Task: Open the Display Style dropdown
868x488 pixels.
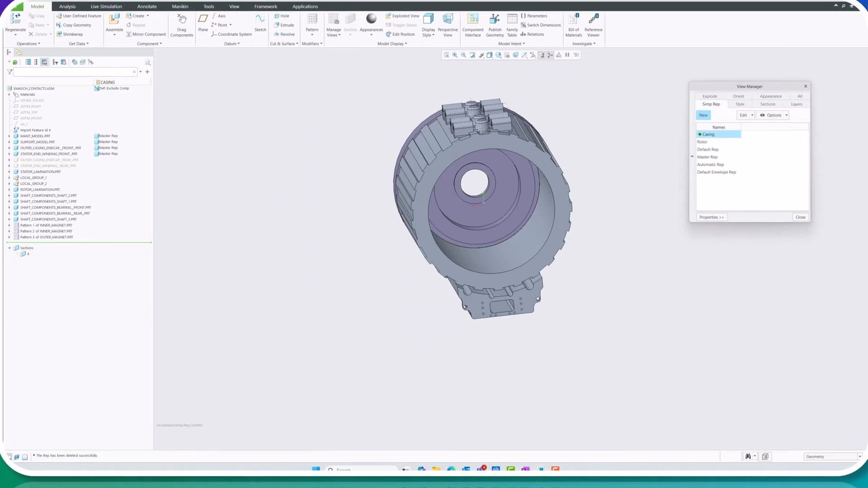Action: (x=428, y=25)
